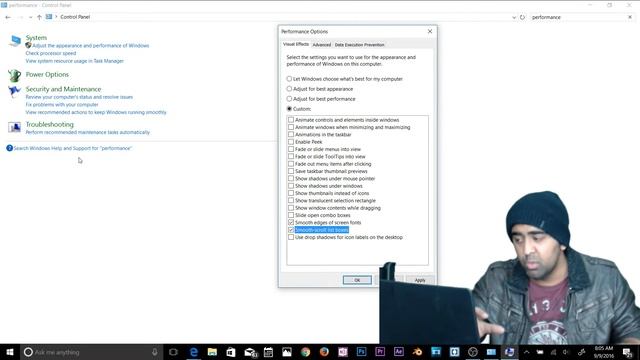The image size is (640, 360).
Task: Check Fade or slide menus into view
Action: coord(291,149)
